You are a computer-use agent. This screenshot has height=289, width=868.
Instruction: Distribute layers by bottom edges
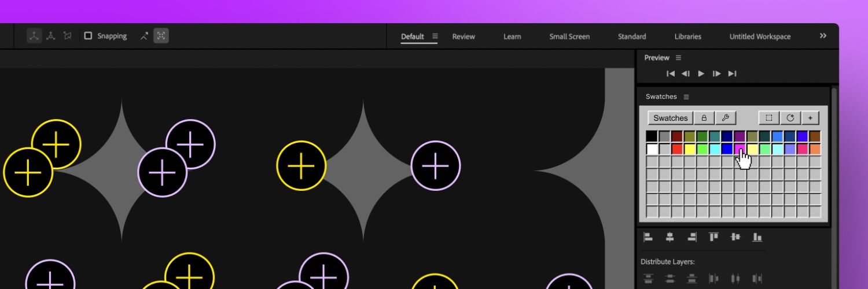click(x=692, y=279)
